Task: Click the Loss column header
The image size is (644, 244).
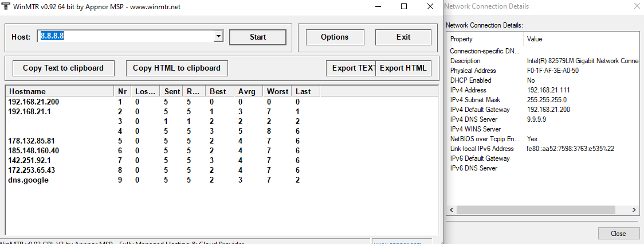Action: (146, 91)
